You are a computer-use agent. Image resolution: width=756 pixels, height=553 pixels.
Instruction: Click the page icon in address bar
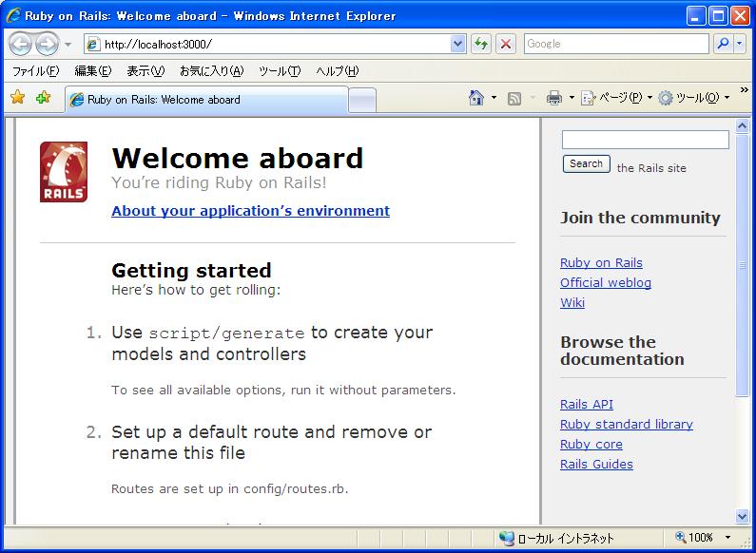(93, 45)
